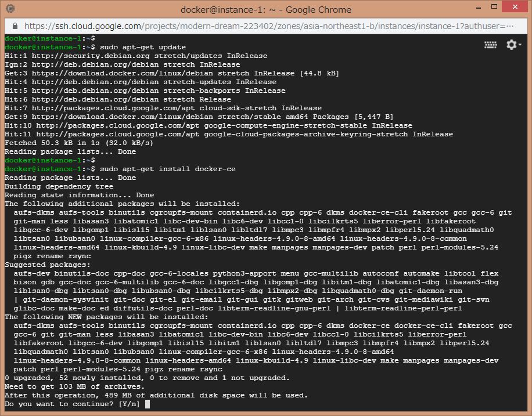The image size is (532, 416).
Task: Click the 'Hit:10' google-compute-engine-stretch-stable line
Action: (x=209, y=125)
